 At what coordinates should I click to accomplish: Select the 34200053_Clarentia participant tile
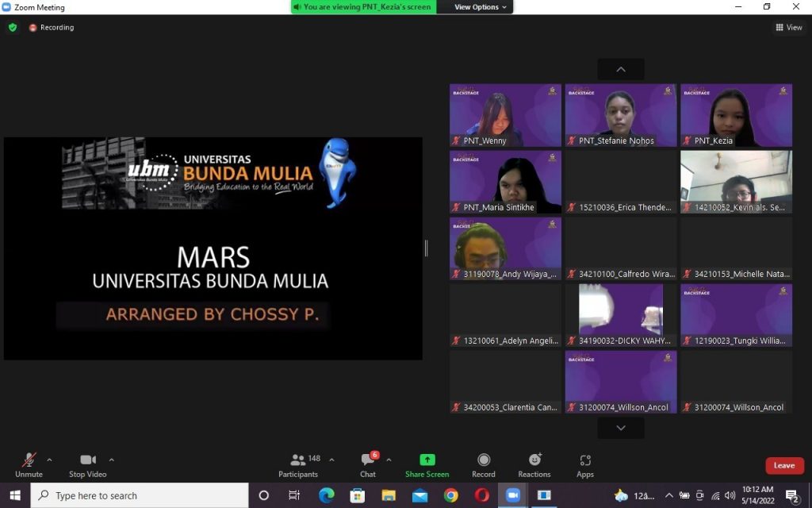(505, 382)
